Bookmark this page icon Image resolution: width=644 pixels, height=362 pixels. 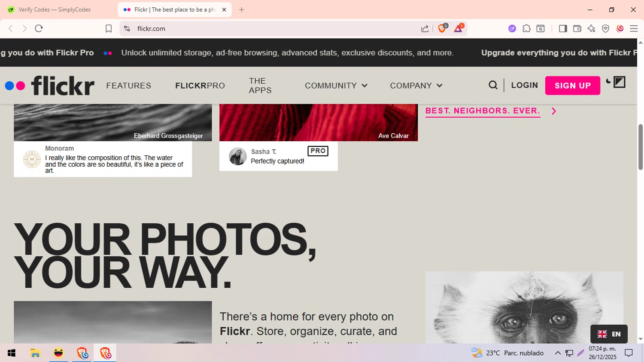pos(109,28)
